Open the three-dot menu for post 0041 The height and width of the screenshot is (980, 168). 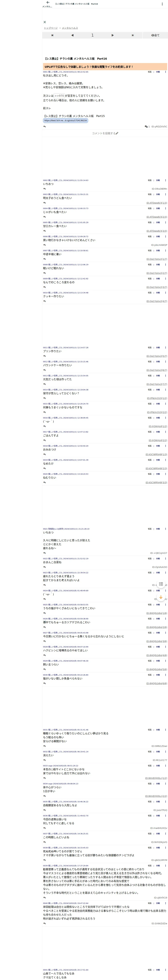point(165,970)
